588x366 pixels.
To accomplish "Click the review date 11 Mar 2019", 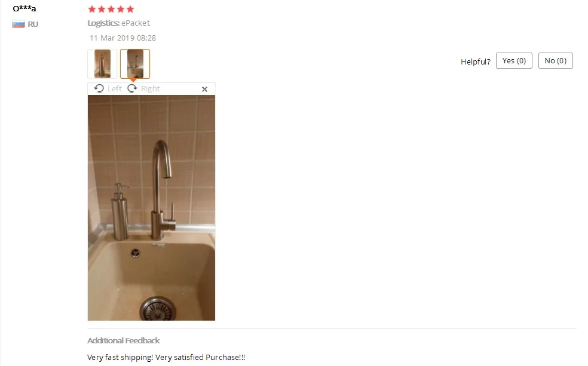I will click(122, 38).
